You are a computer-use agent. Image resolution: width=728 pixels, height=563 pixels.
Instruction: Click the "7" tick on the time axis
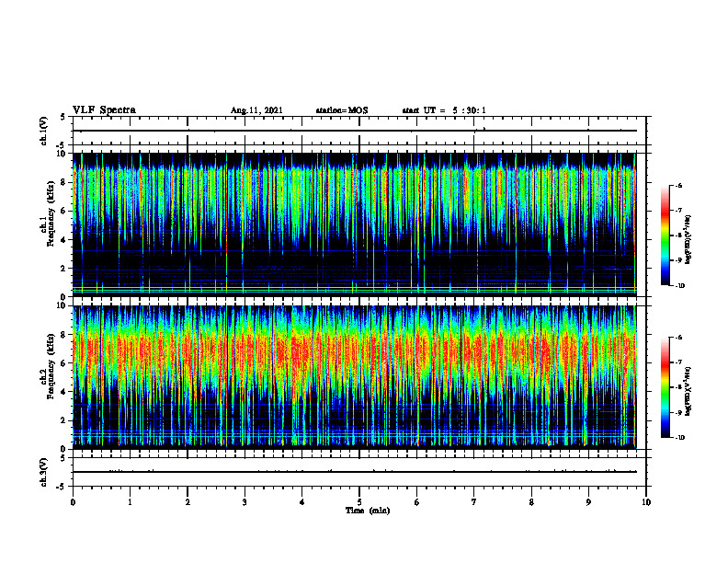474,502
